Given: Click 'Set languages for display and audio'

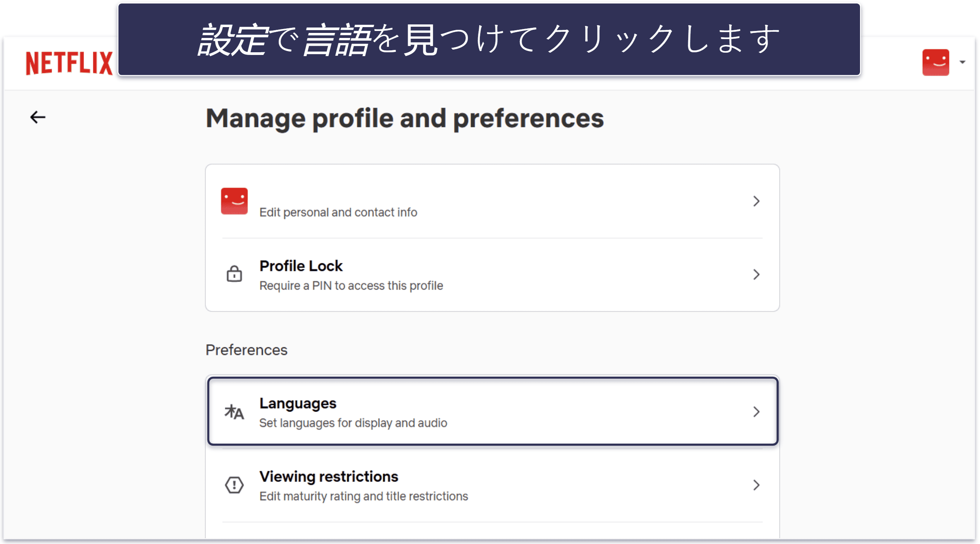Looking at the screenshot, I should (x=353, y=423).
